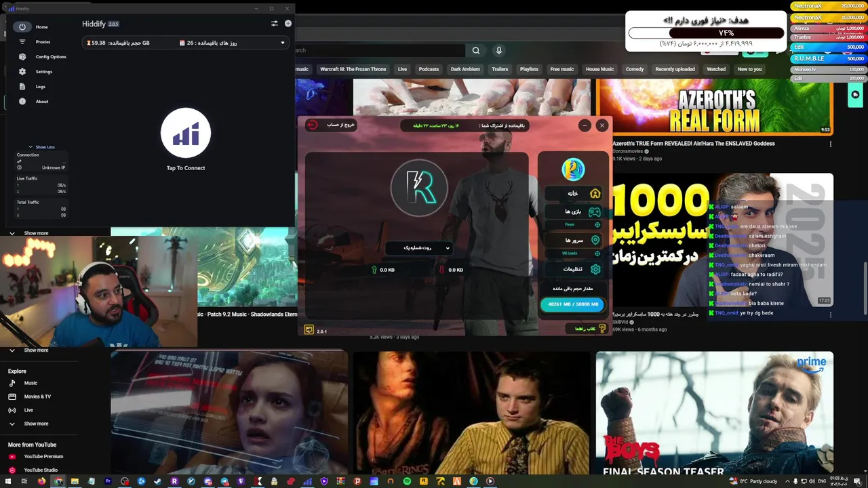The image size is (868, 488).
Task: Open The Boys Final Season Teaser thumbnail
Action: pyautogui.click(x=714, y=413)
